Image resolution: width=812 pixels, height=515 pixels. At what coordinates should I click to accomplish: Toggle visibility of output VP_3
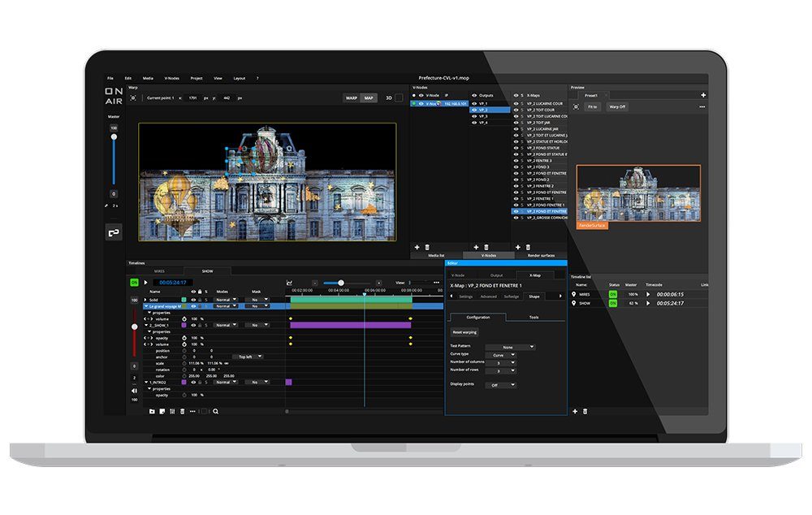tap(474, 116)
